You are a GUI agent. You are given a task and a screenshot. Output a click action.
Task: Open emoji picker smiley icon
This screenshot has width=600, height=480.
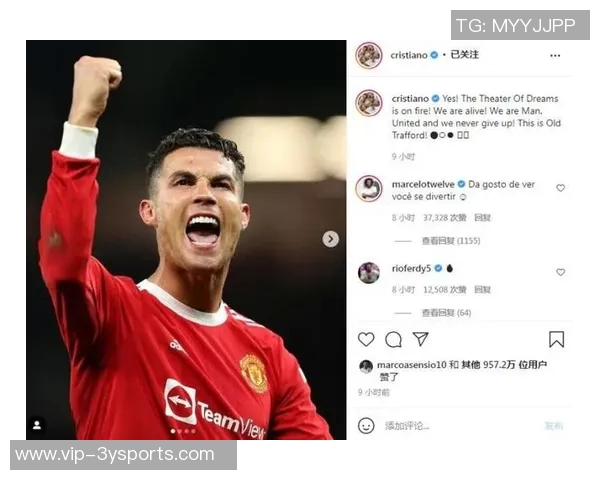tap(366, 425)
